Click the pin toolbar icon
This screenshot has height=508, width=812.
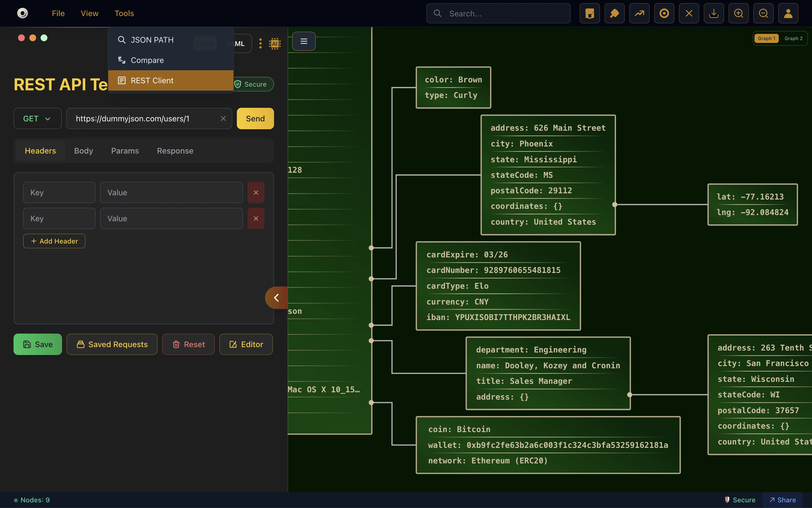(x=614, y=14)
